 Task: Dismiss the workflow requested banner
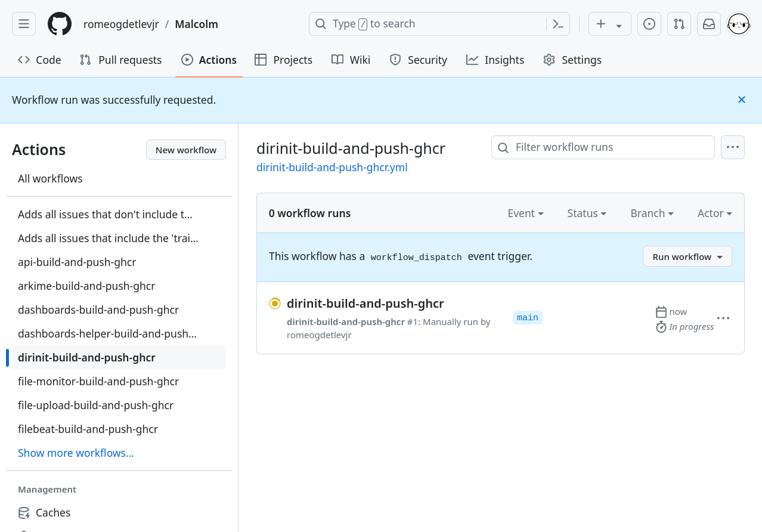[742, 100]
